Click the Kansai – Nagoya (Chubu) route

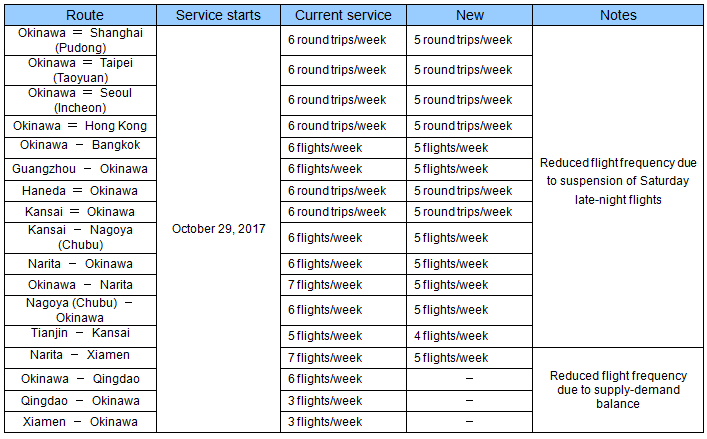(x=80, y=237)
